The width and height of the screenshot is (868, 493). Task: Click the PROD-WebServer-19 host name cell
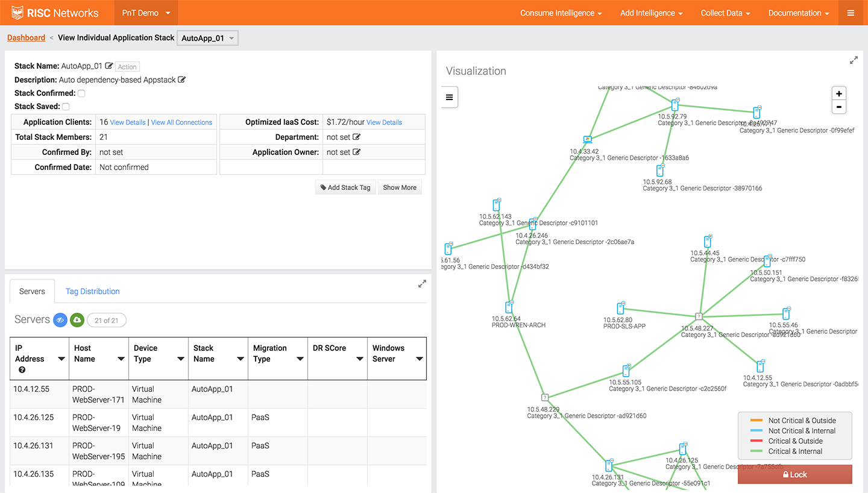tap(99, 422)
